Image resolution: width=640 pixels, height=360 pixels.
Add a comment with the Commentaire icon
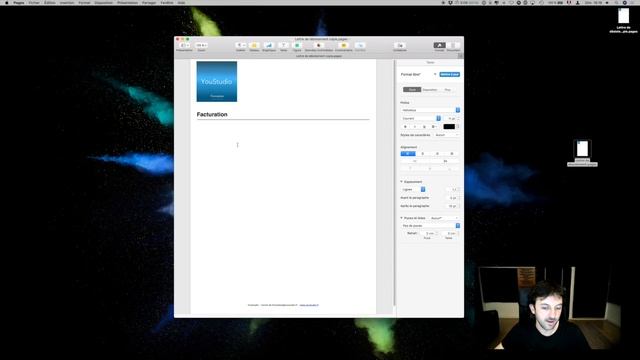[x=344, y=45]
